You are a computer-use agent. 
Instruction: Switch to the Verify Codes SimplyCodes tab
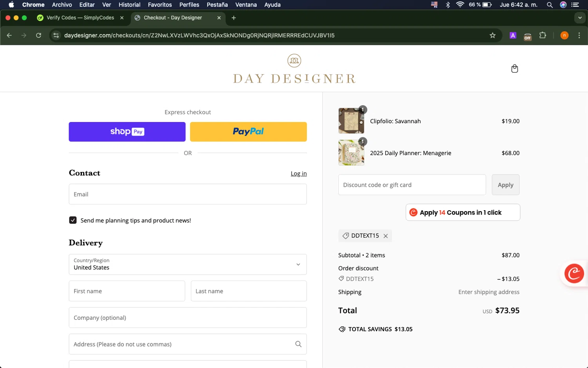(80, 18)
